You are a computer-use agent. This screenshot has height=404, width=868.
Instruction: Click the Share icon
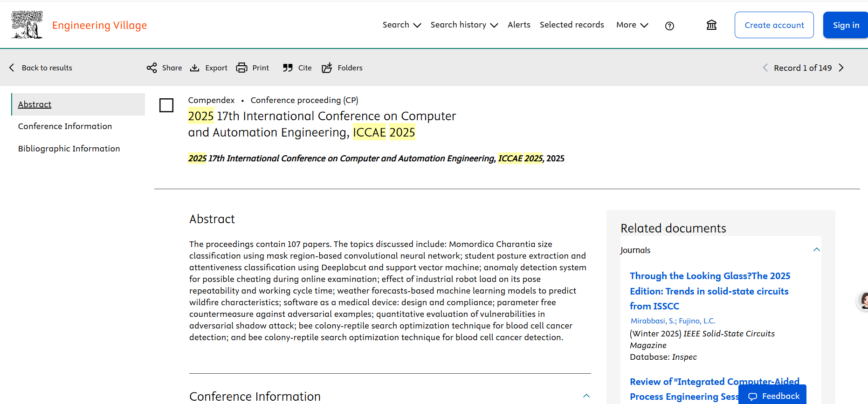tap(152, 68)
